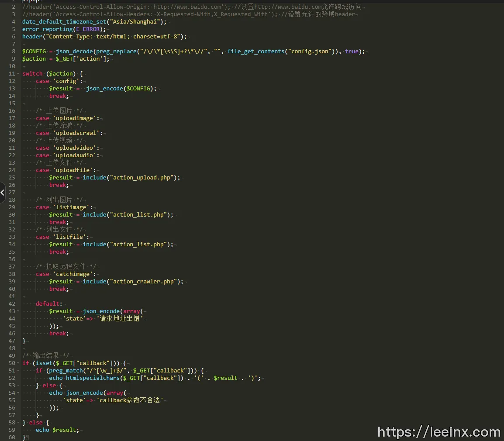The image size is (504, 441).
Task: Fold the json_encode array at line 43
Action: 18,311
